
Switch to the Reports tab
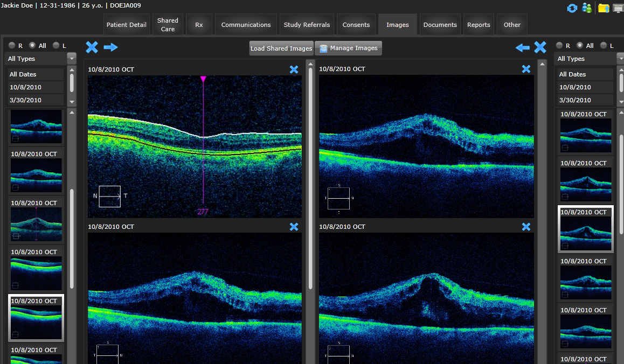(x=479, y=25)
